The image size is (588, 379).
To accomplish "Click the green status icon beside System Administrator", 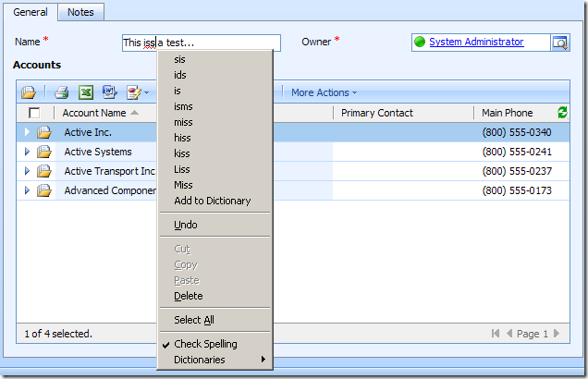I will click(420, 42).
